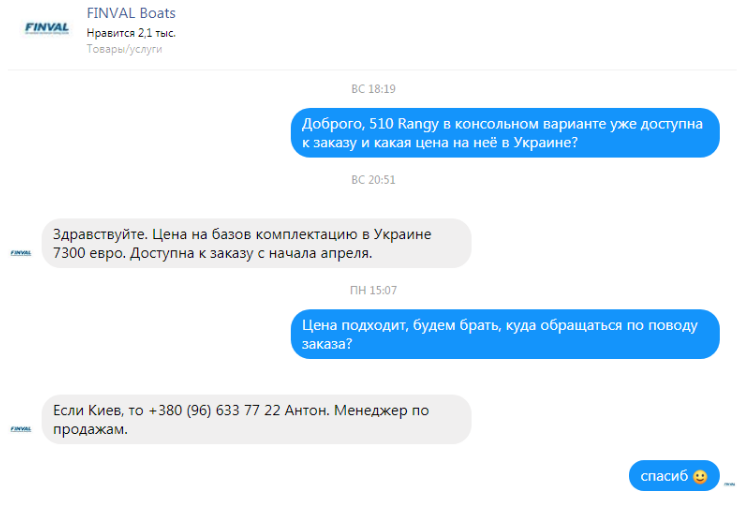Screen dimensions: 746x506
Task: Click the ПН 15:07 timestamp
Action: [x=373, y=290]
